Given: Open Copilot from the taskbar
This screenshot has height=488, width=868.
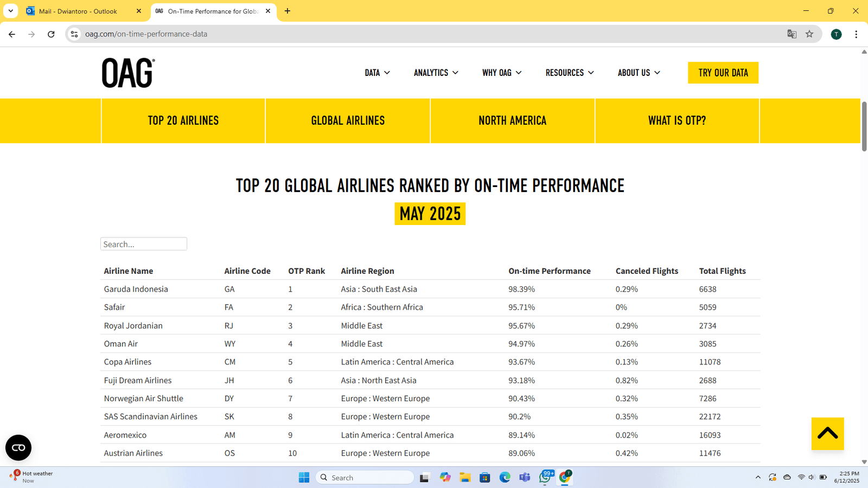Looking at the screenshot, I should pyautogui.click(x=445, y=477).
